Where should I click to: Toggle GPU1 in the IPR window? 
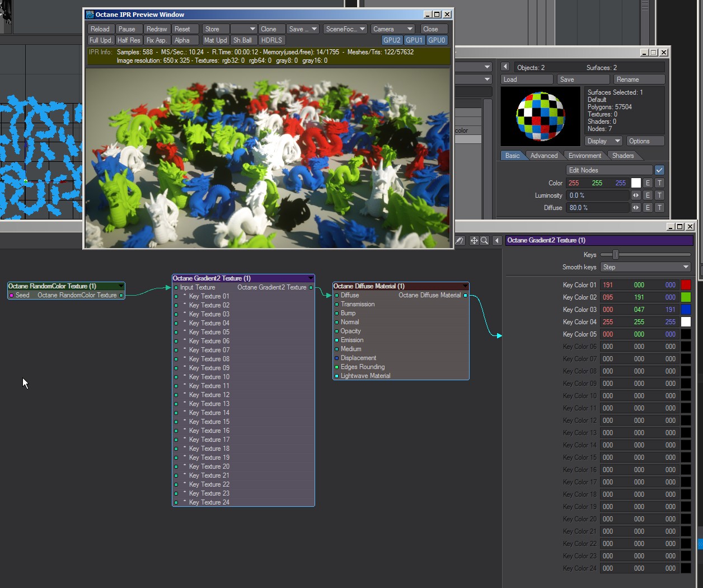(x=414, y=40)
